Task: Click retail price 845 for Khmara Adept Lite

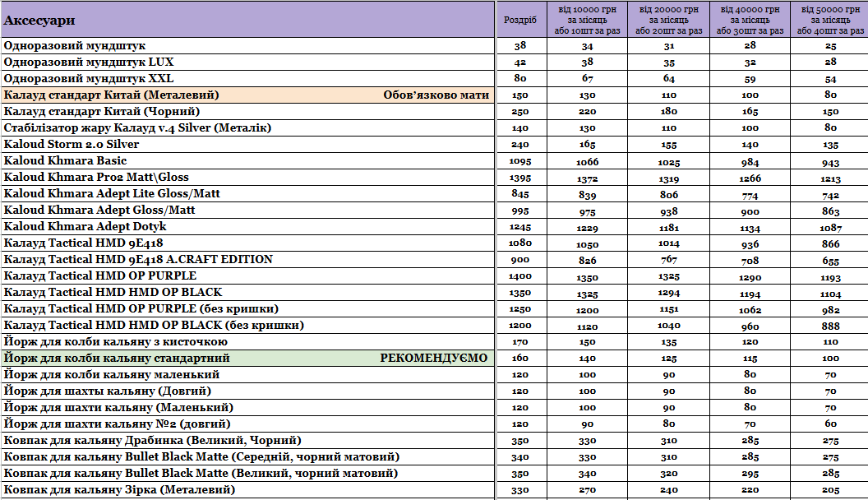Action: [519, 194]
